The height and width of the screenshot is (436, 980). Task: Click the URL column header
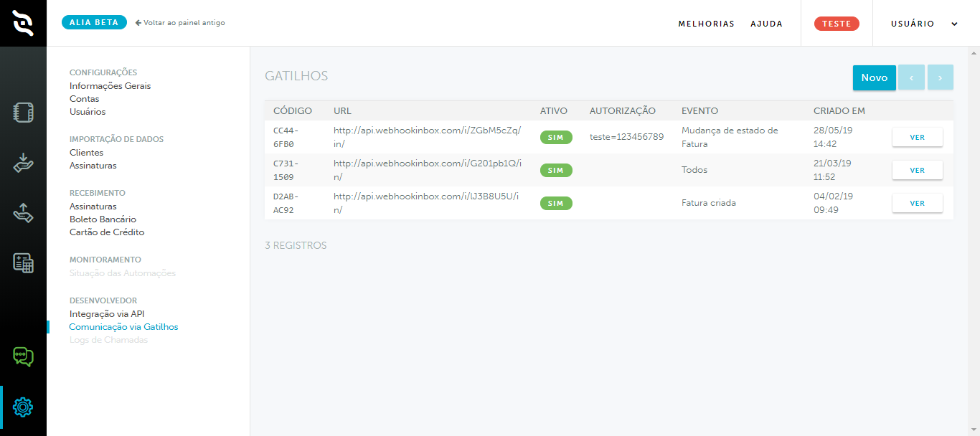pos(342,111)
